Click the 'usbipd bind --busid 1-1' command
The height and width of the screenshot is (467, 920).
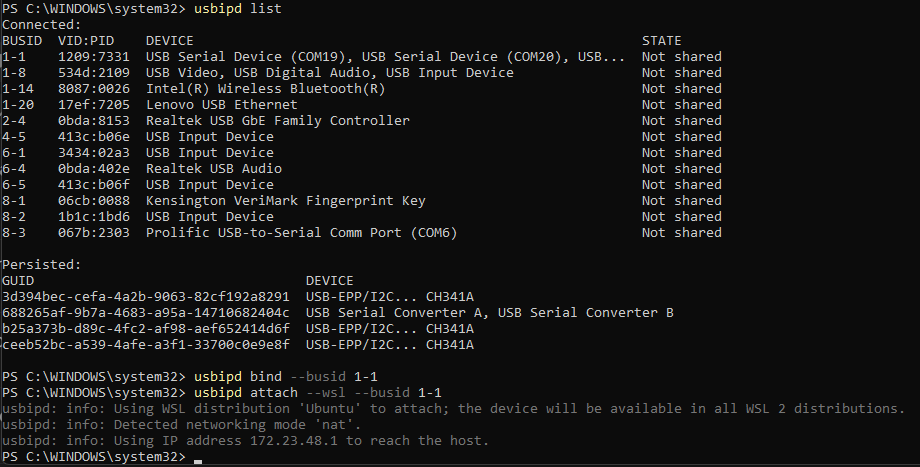point(286,377)
